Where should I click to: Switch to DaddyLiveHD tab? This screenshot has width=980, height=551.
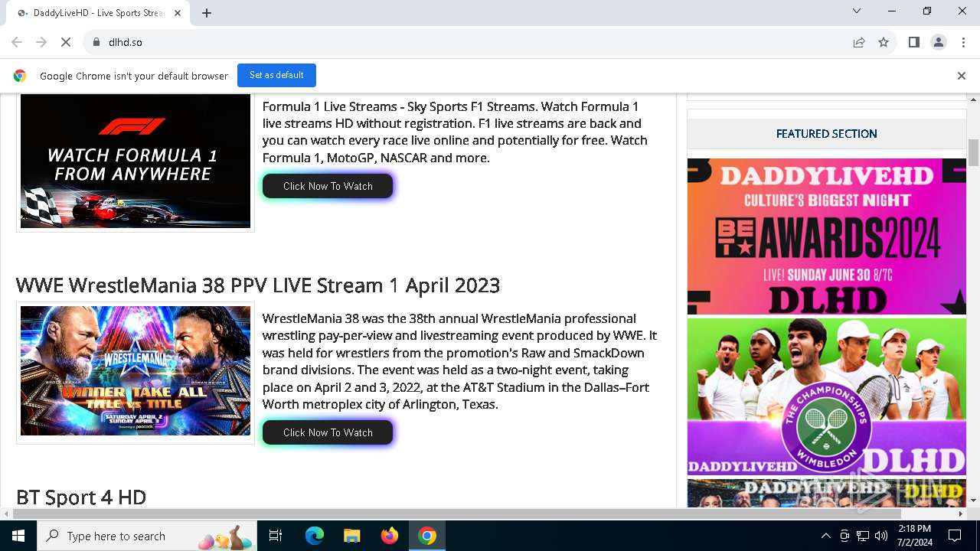(x=97, y=13)
